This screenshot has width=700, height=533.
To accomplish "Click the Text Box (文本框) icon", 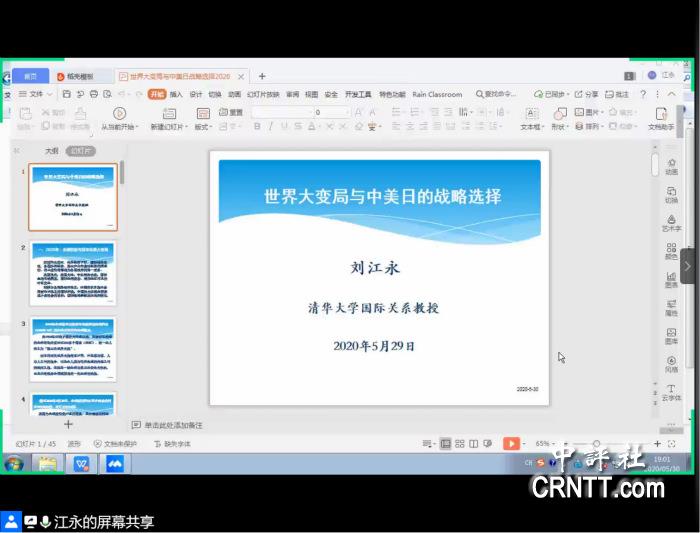I will (x=531, y=113).
